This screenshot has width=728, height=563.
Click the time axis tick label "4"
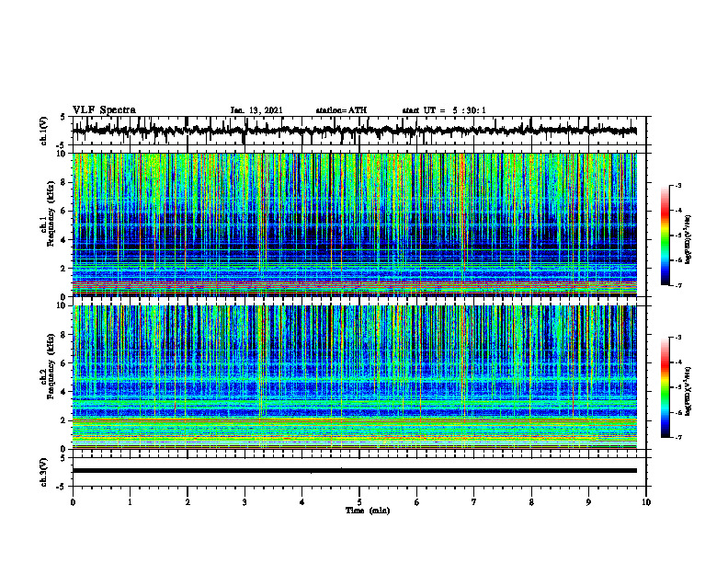(x=302, y=502)
